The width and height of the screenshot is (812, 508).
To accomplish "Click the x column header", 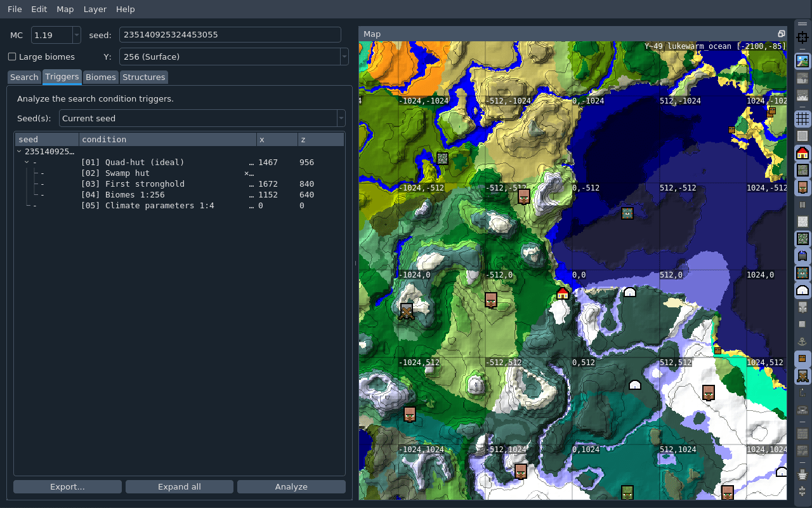I will (277, 139).
